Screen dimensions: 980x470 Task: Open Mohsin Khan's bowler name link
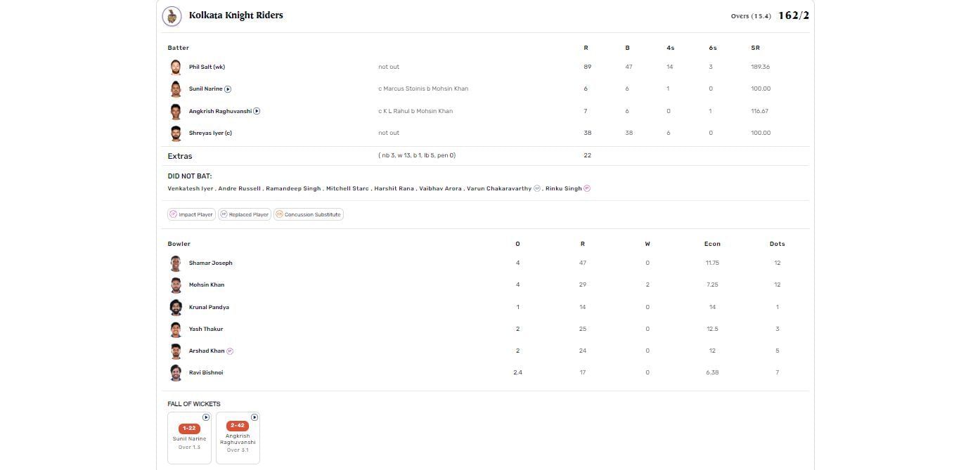[x=207, y=285]
